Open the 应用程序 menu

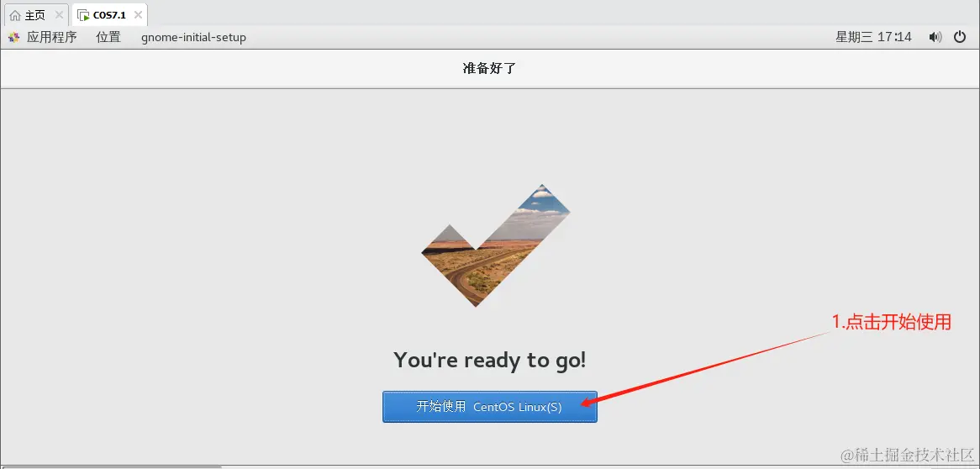[x=51, y=38]
